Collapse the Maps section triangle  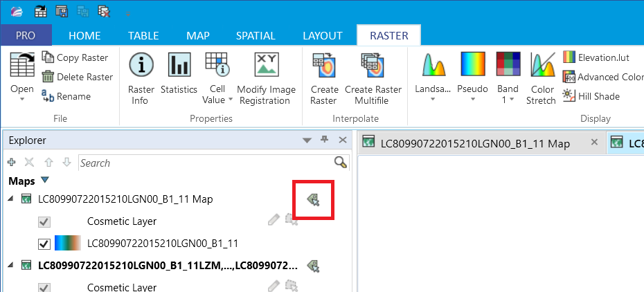click(45, 181)
